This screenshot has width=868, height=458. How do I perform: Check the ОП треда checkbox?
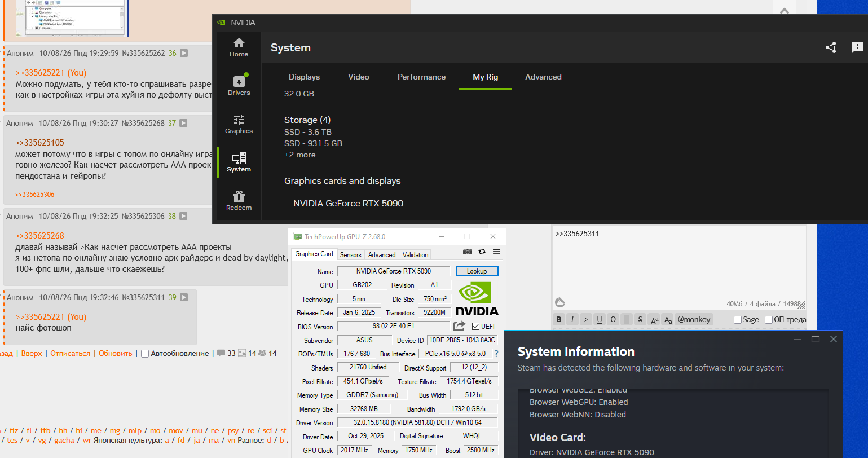[769, 320]
